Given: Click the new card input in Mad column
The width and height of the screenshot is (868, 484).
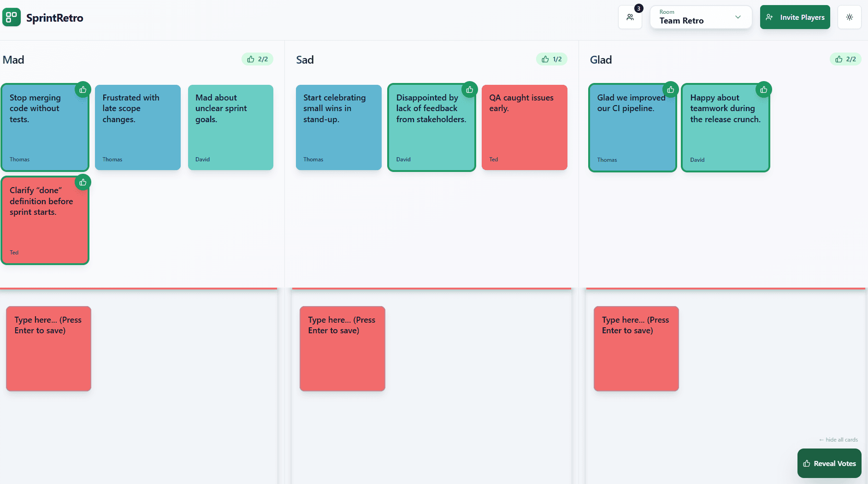Looking at the screenshot, I should tap(48, 348).
